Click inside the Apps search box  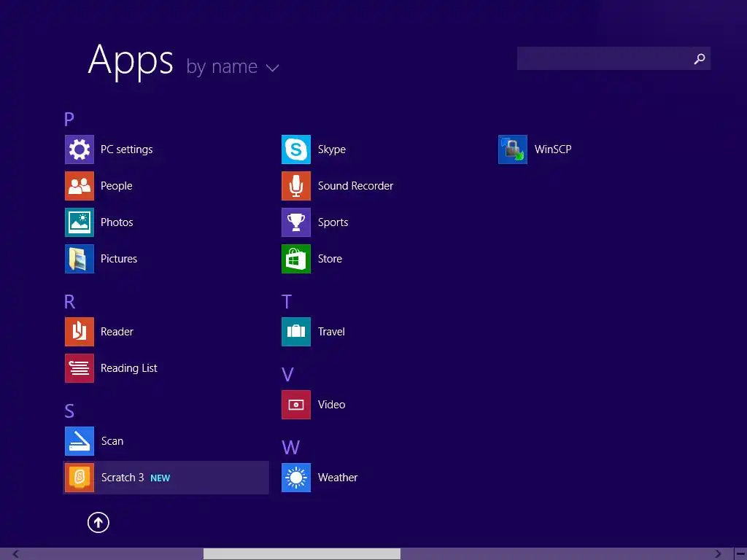[614, 58]
